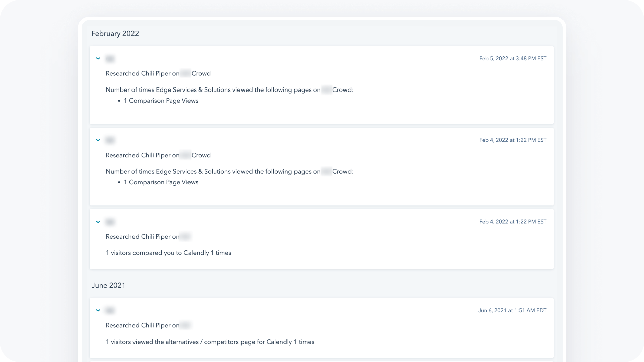Image resolution: width=644 pixels, height=362 pixels.
Task: Click the June 2021 section heading
Action: pyautogui.click(x=108, y=286)
